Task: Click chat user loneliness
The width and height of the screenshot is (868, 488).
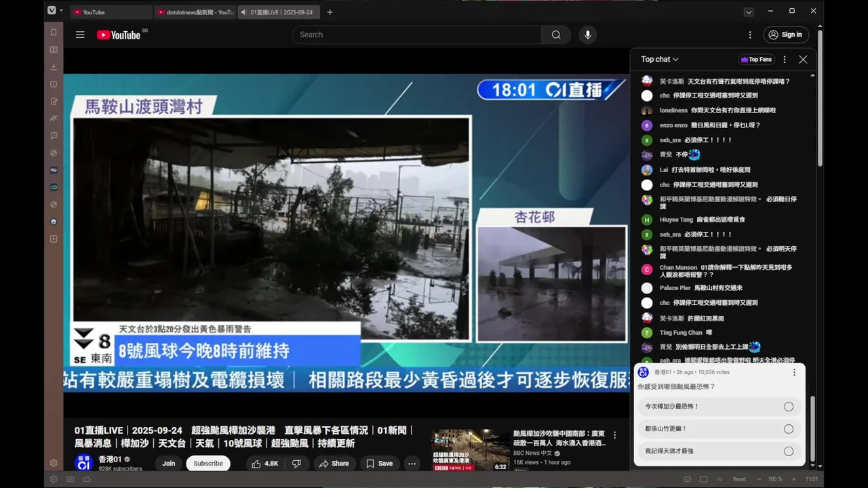Action: click(673, 110)
